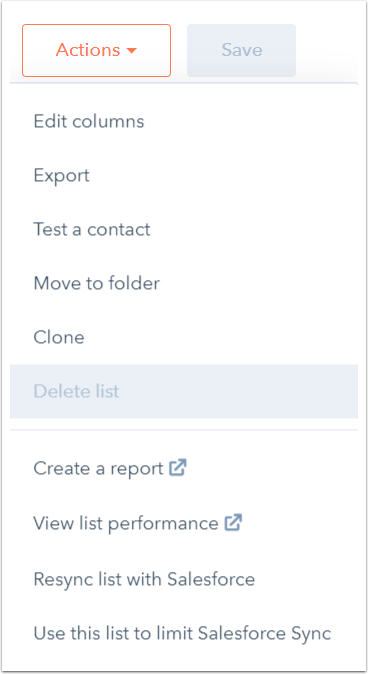This screenshot has width=368, height=674.
Task: Click the divider line below Delete list
Action: (x=184, y=429)
